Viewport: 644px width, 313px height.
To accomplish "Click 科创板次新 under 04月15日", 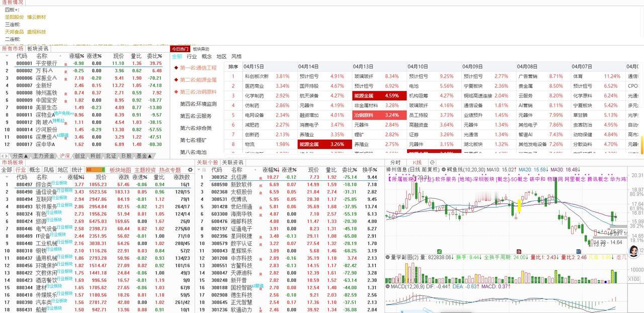I will (x=257, y=76).
